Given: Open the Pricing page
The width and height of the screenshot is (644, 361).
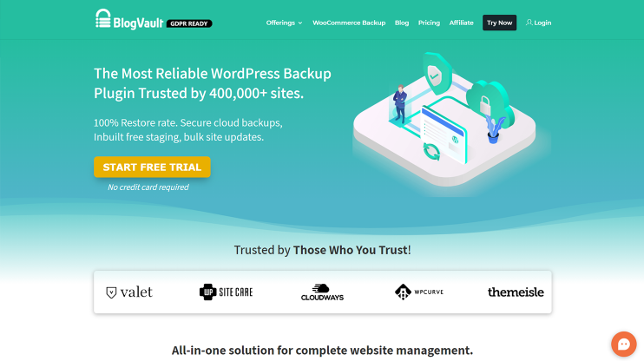Looking at the screenshot, I should coord(429,23).
